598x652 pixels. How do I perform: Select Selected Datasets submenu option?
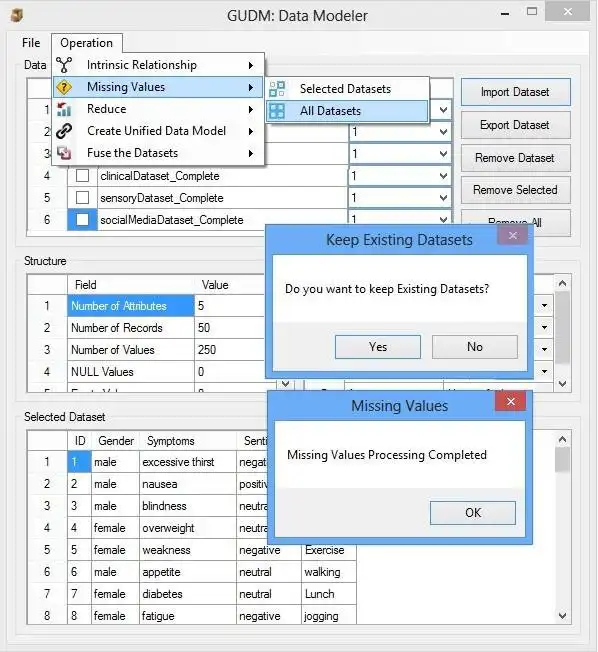click(348, 89)
